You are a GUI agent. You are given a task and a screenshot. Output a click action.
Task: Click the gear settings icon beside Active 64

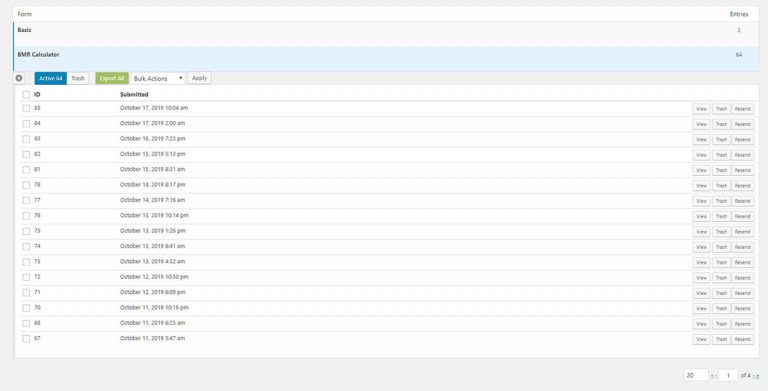pos(19,78)
